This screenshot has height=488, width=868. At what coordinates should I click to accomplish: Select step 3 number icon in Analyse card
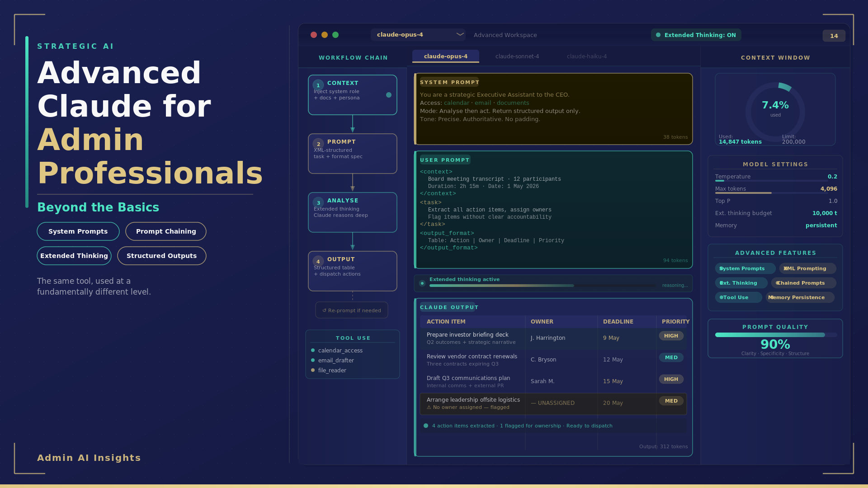tap(318, 202)
